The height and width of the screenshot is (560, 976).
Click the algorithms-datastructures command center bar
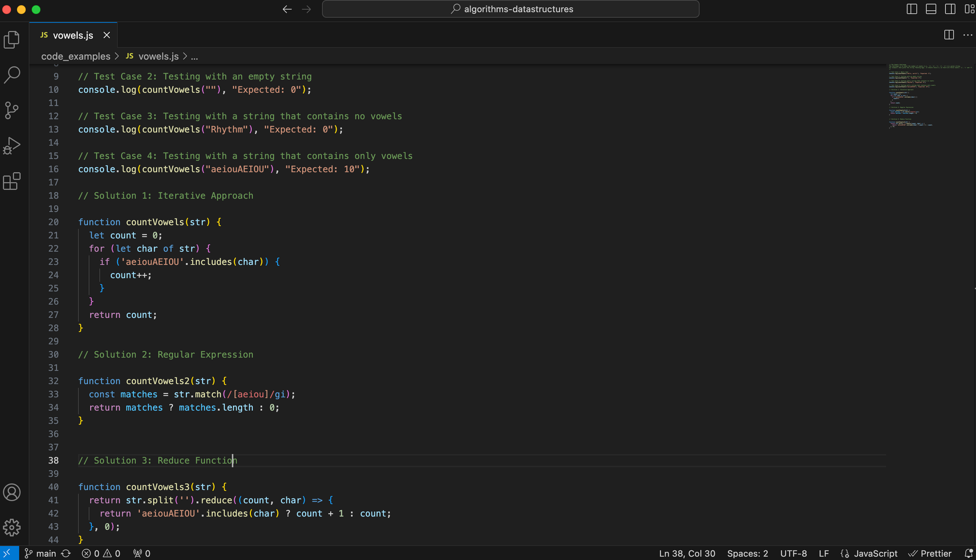pyautogui.click(x=510, y=9)
